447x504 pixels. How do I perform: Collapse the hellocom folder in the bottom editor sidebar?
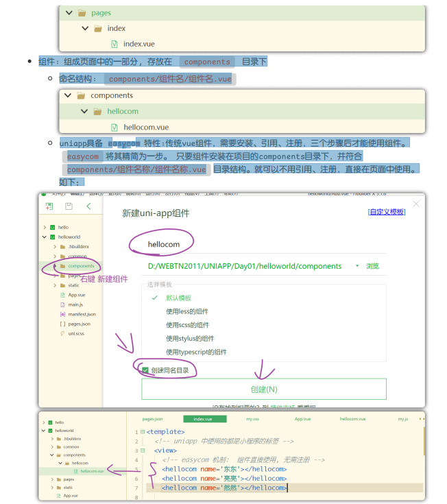(60, 463)
